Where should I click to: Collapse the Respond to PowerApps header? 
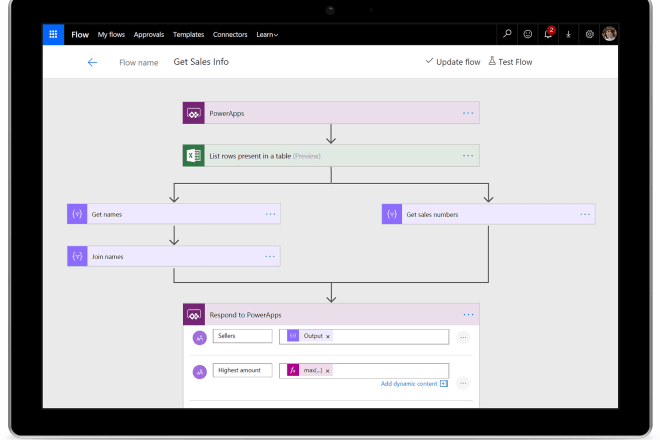(331, 314)
